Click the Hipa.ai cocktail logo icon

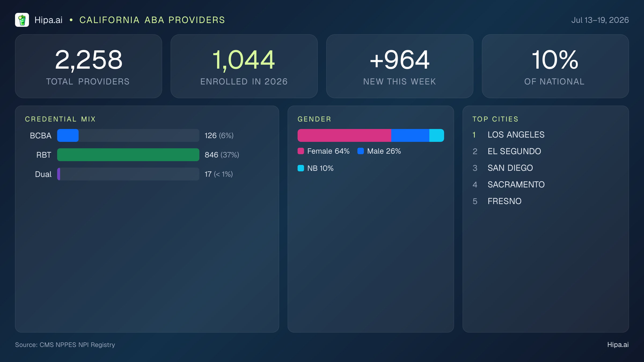tap(22, 20)
